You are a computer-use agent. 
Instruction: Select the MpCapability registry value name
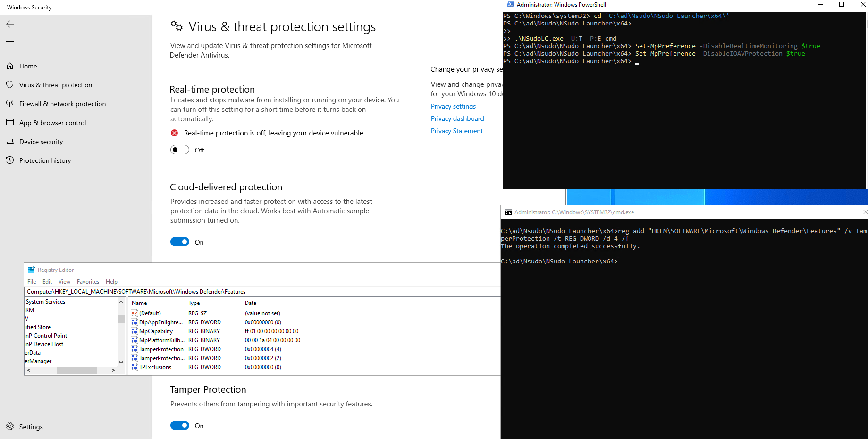156,331
